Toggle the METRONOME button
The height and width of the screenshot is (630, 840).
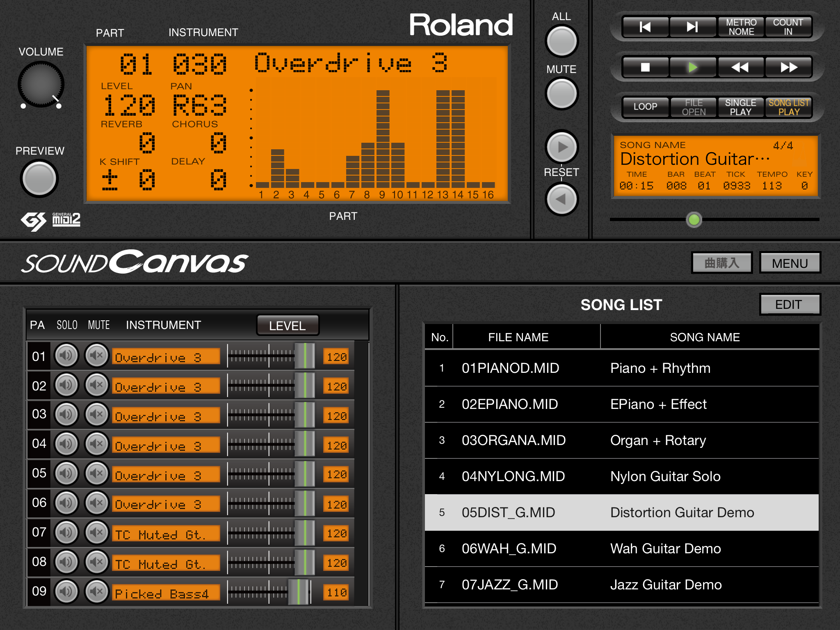click(x=741, y=27)
